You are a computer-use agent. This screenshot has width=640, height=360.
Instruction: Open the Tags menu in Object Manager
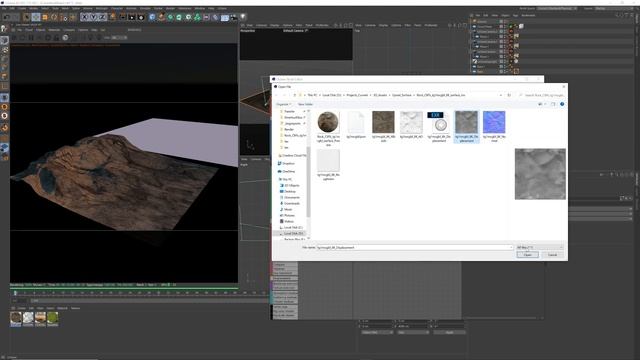(x=516, y=16)
